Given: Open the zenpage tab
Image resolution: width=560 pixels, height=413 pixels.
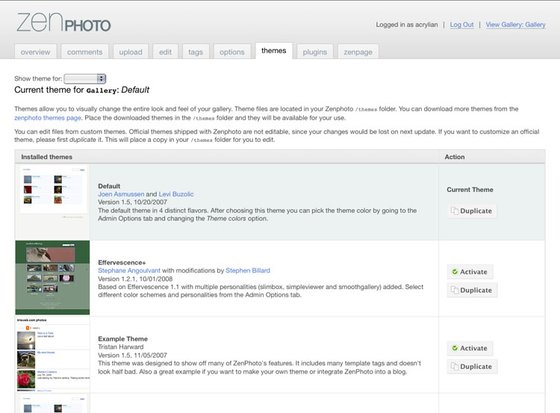Looking at the screenshot, I should [x=358, y=52].
